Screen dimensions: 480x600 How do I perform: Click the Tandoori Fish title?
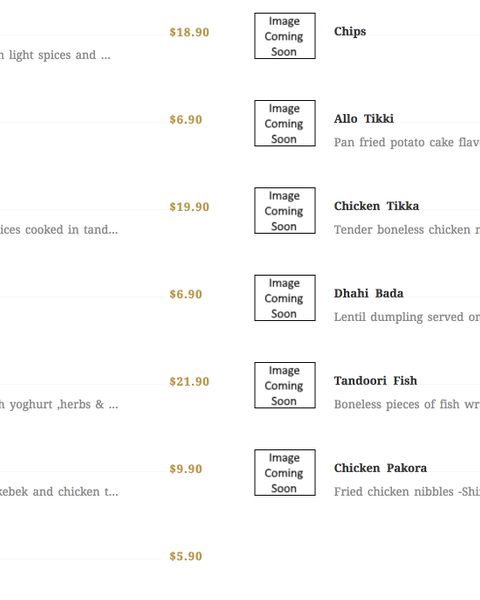(376, 381)
